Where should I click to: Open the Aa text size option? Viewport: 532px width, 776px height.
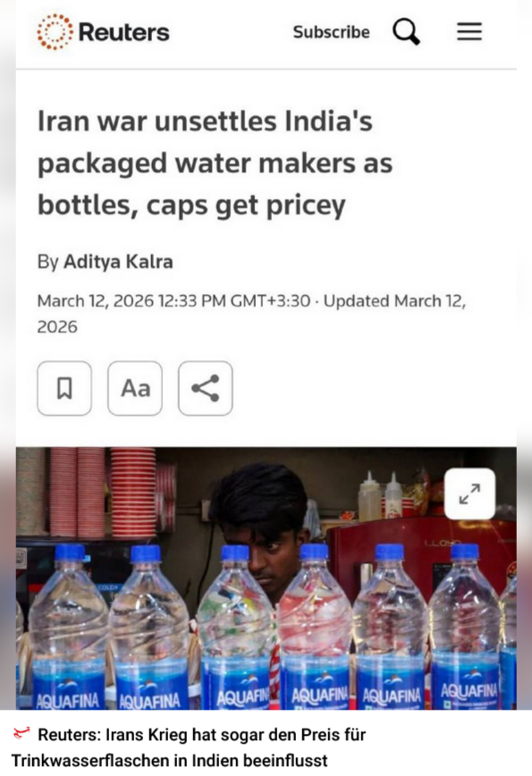coord(135,388)
